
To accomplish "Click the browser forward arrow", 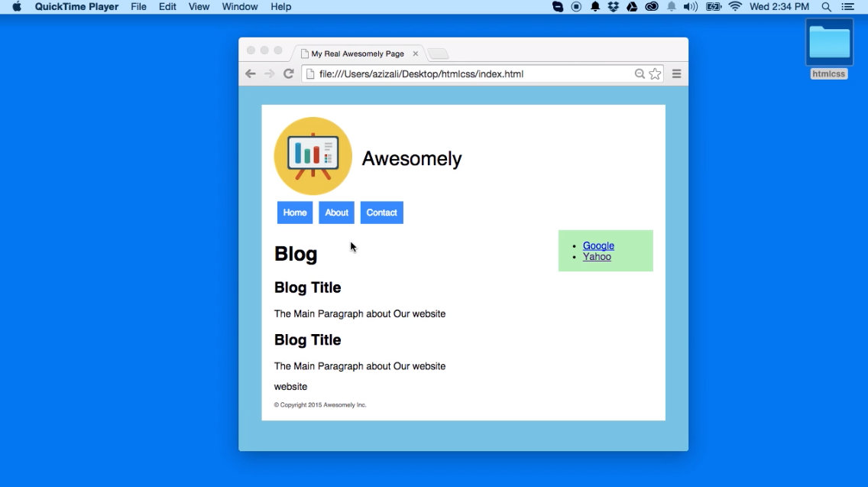I will 269,74.
